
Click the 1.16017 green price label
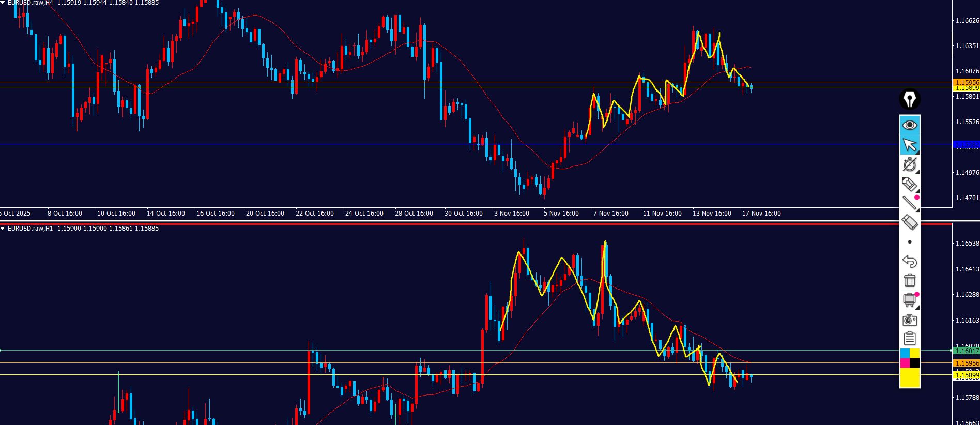(x=966, y=351)
